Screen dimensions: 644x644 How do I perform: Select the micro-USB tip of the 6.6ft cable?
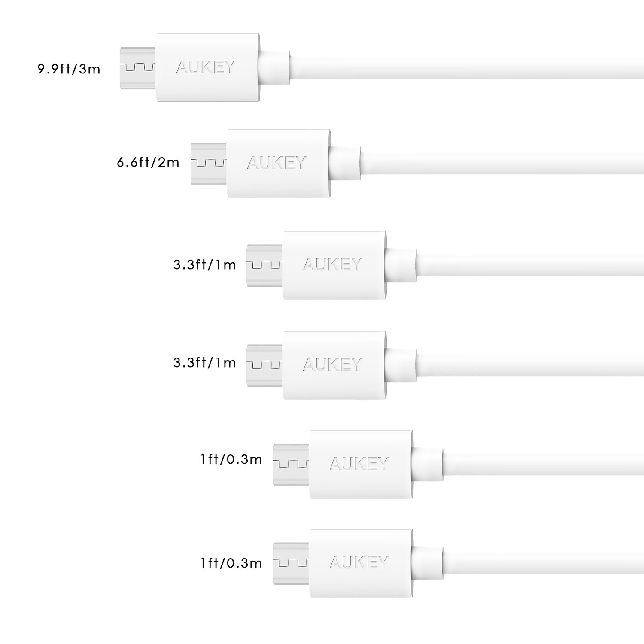(x=208, y=163)
